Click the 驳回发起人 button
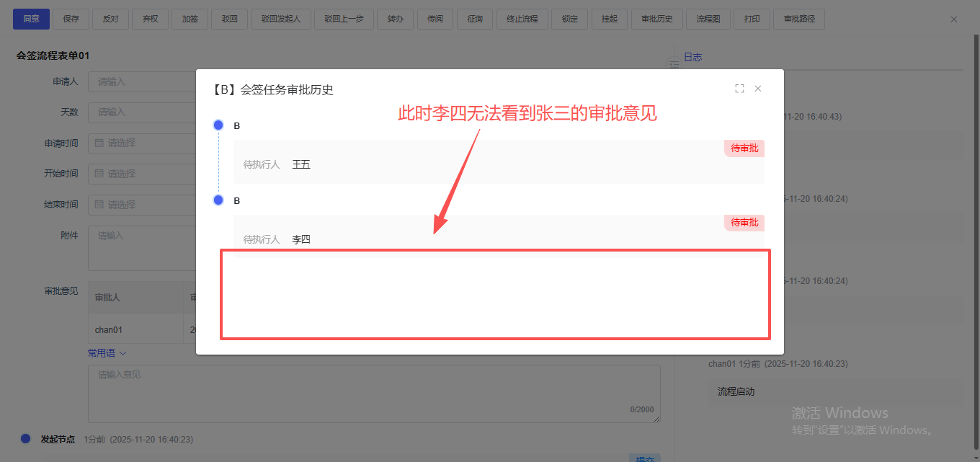This screenshot has height=462, width=980. tap(281, 19)
